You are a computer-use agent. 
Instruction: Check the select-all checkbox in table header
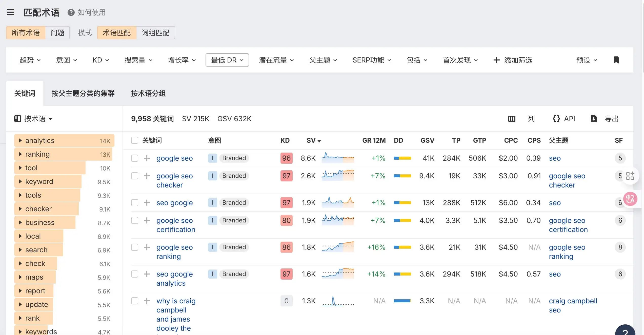[x=134, y=140]
